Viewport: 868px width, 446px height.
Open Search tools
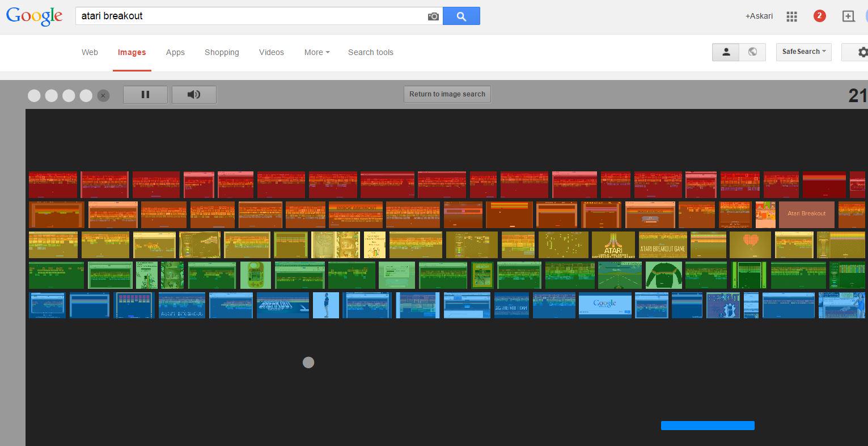(x=371, y=52)
